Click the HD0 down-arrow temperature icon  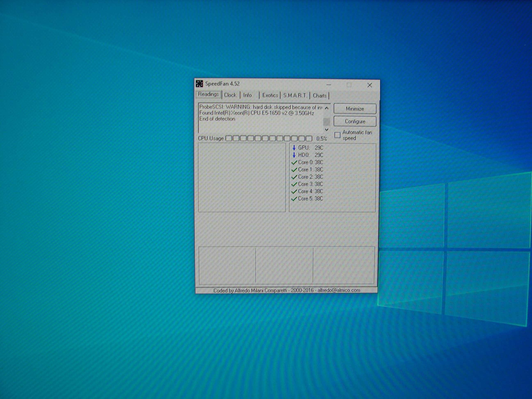(294, 155)
